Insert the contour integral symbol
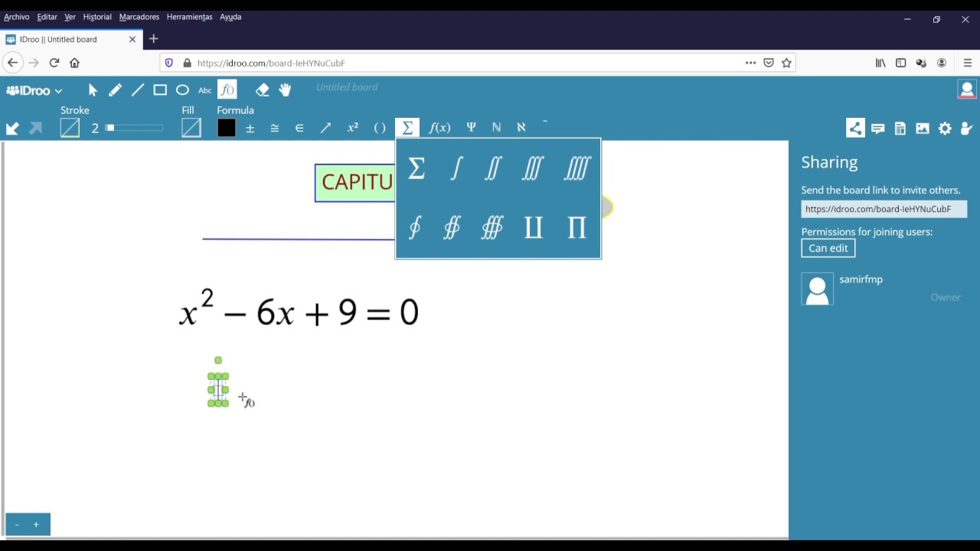Image resolution: width=980 pixels, height=551 pixels. [x=415, y=227]
